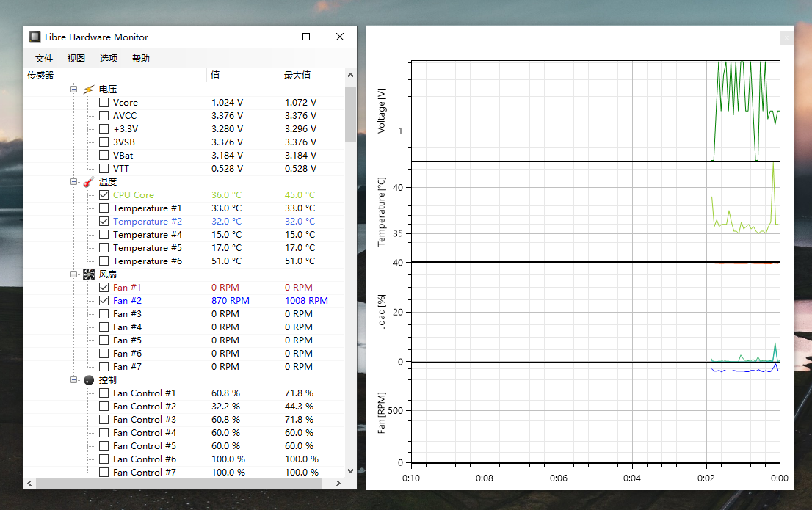Select the Fan #6 row label

128,354
